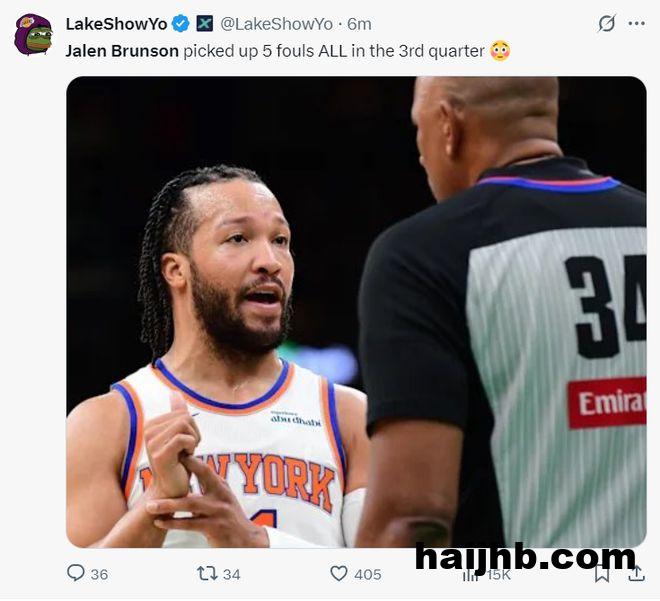Image resolution: width=660 pixels, height=601 pixels.
Task: Click the bold Jalen Brunson text
Action: [122, 51]
